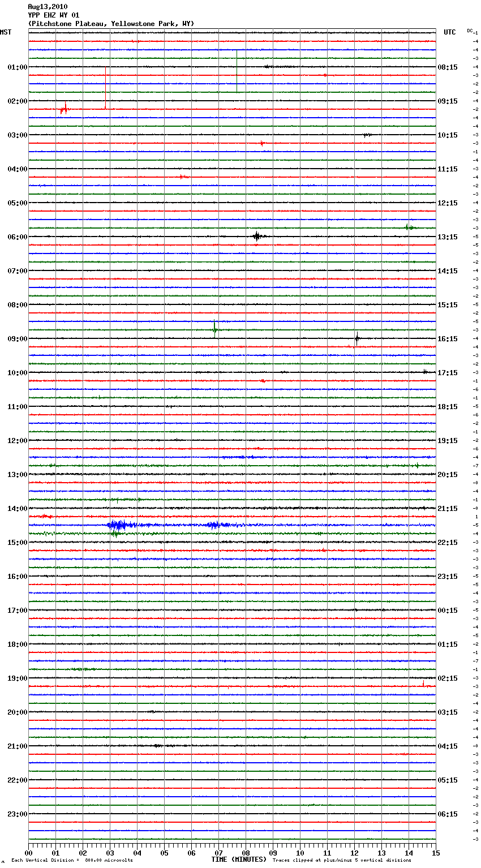481x868 pixels.
Task: Click the 20:15 UTC time label
Action: click(x=448, y=475)
